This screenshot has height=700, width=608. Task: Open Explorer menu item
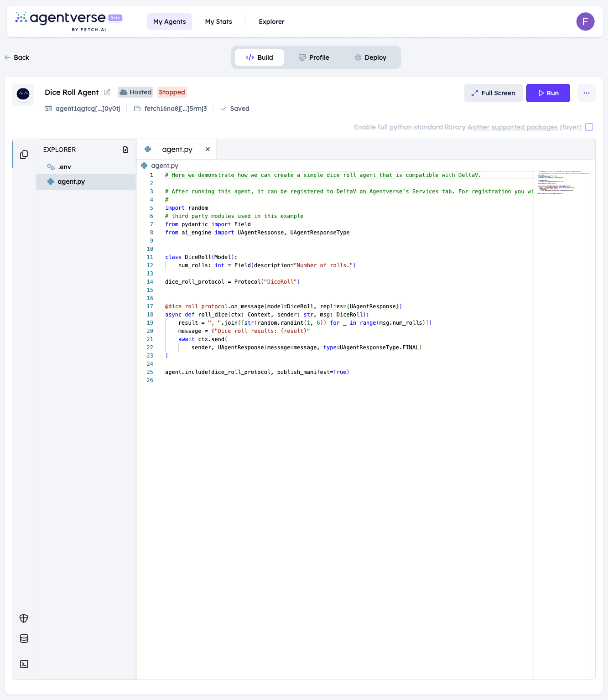coord(271,21)
